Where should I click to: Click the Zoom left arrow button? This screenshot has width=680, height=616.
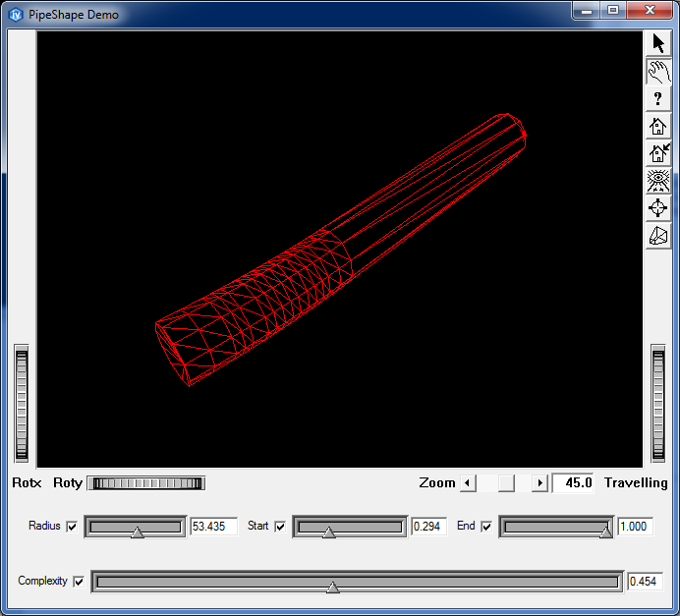pyautogui.click(x=469, y=483)
